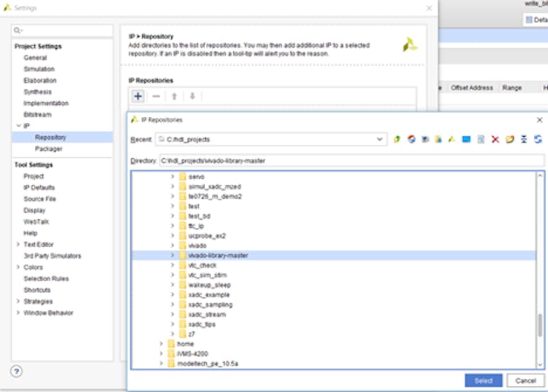Screen dimensions: 548x392
Task: Click the Cancel button
Action: point(525,380)
